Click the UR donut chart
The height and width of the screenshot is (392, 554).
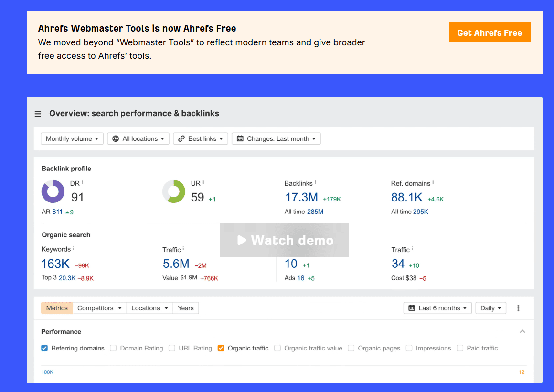(174, 191)
